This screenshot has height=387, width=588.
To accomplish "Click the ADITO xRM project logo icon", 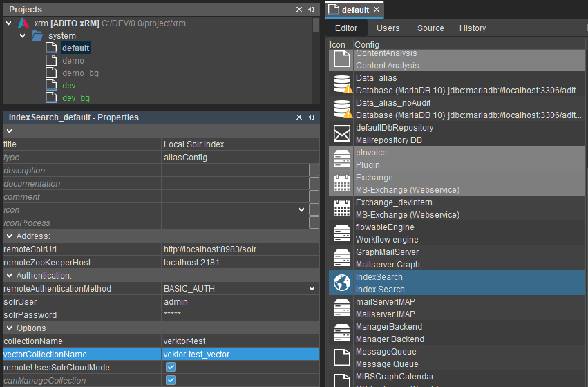I will tap(23, 23).
